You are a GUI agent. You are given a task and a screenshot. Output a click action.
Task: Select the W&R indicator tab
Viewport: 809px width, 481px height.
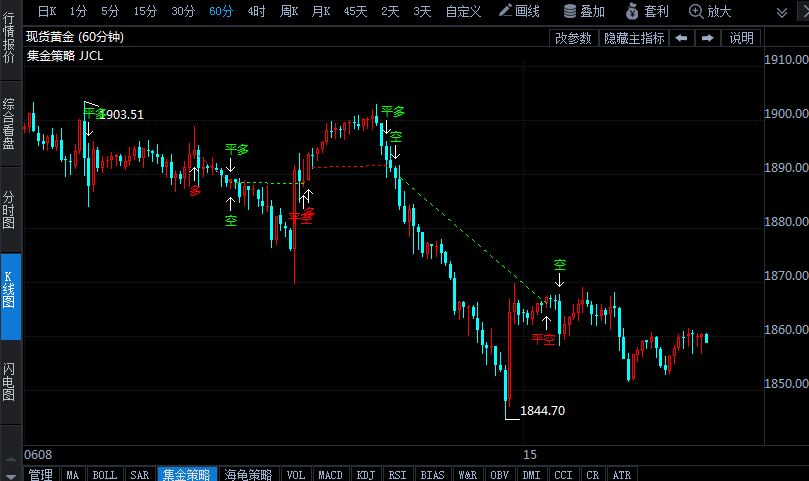coord(467,474)
